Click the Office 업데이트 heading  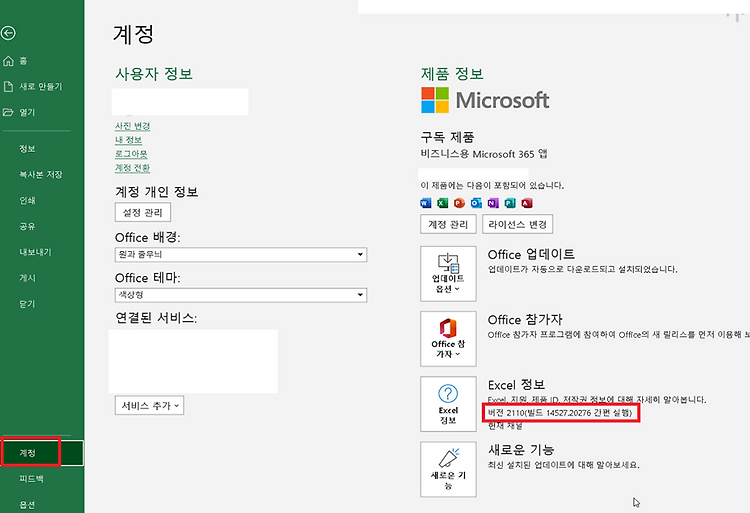pos(531,254)
